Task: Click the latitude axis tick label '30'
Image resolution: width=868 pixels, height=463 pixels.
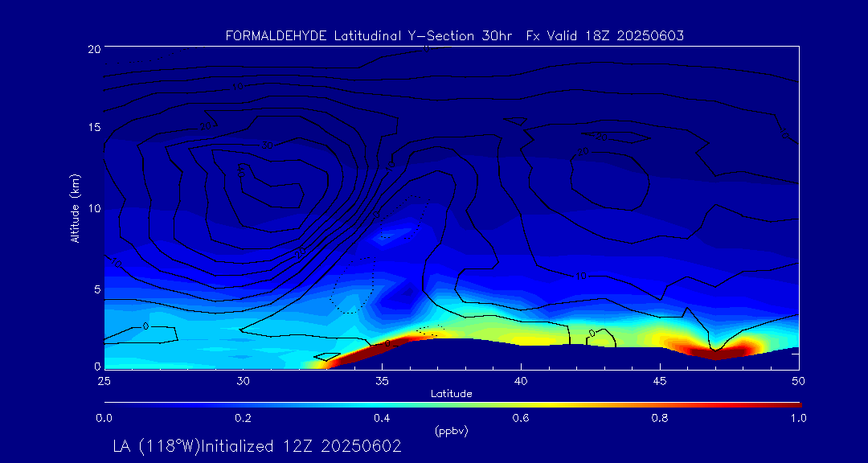Action: coord(243,381)
